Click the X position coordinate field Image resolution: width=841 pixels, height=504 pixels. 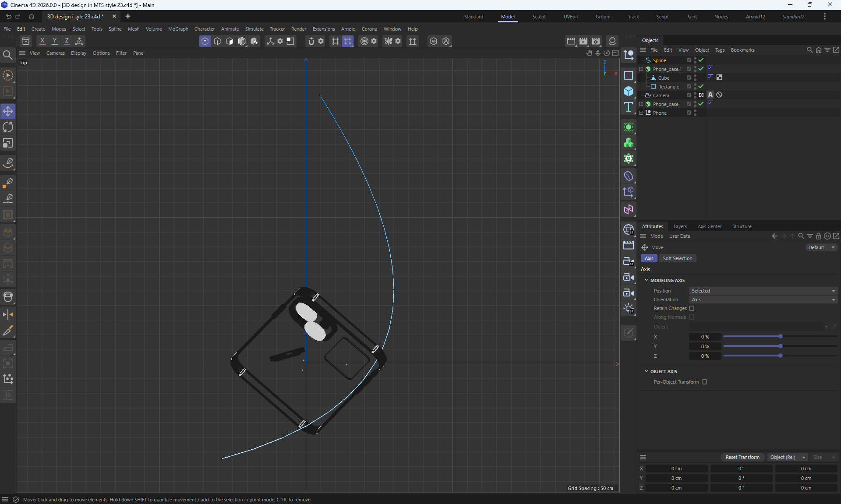coord(676,469)
